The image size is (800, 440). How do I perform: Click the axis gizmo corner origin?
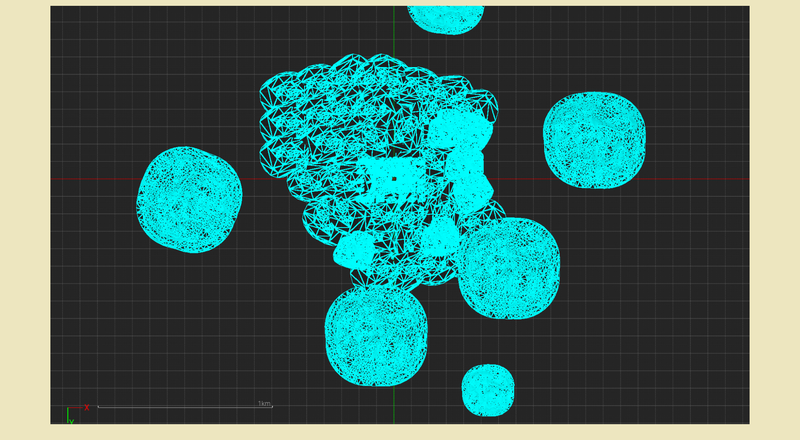click(x=67, y=409)
